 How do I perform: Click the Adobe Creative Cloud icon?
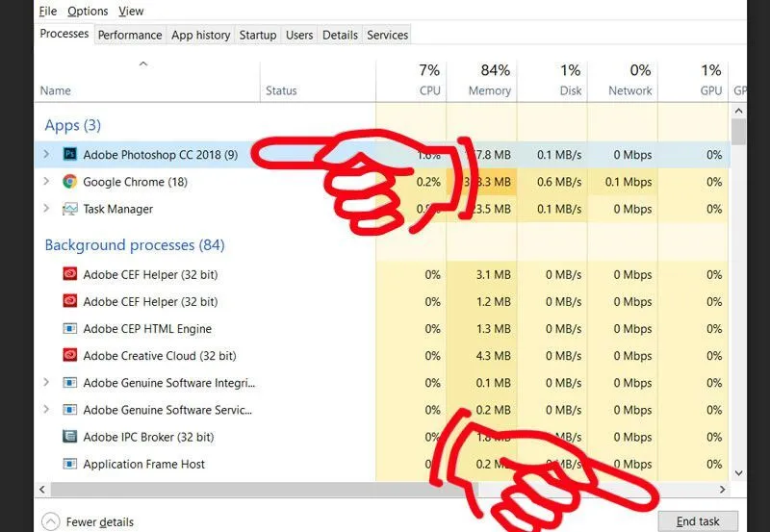point(69,355)
